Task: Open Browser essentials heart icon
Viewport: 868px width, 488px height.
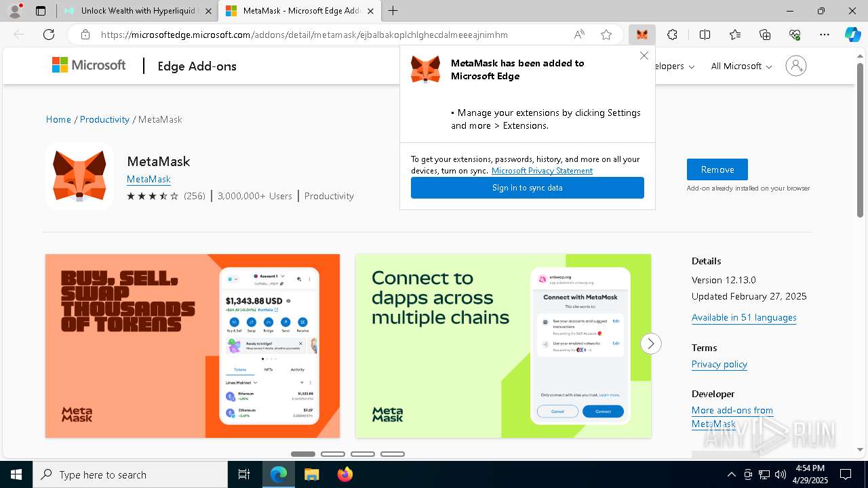Action: point(795,35)
